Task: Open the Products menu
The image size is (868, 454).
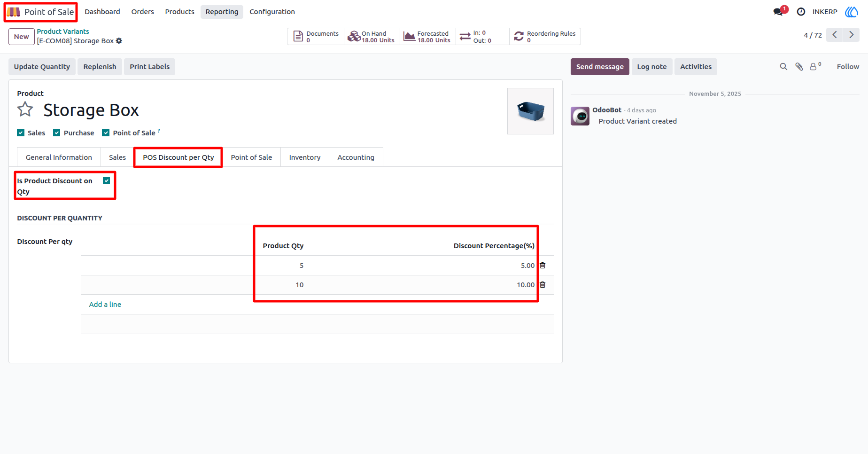Action: 180,12
